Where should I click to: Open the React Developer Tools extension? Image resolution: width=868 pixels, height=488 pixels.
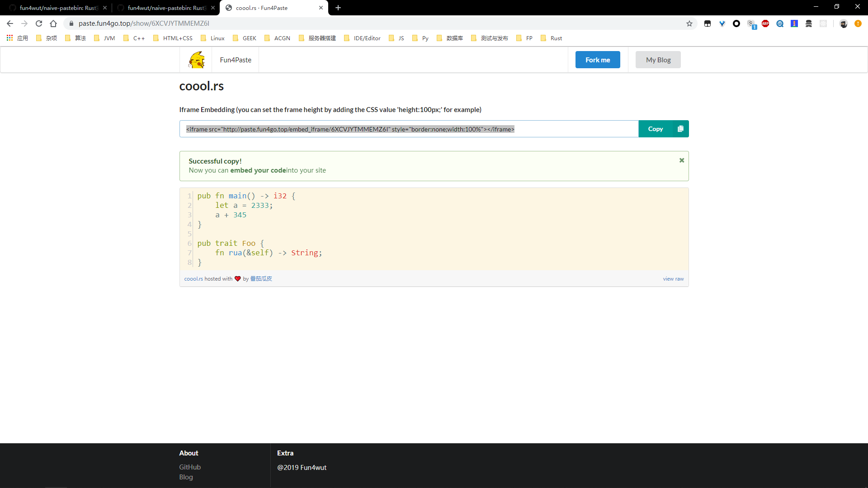pos(823,23)
